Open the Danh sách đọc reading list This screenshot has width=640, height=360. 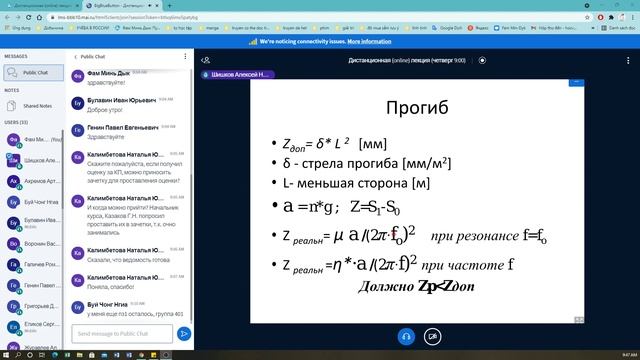[618, 28]
